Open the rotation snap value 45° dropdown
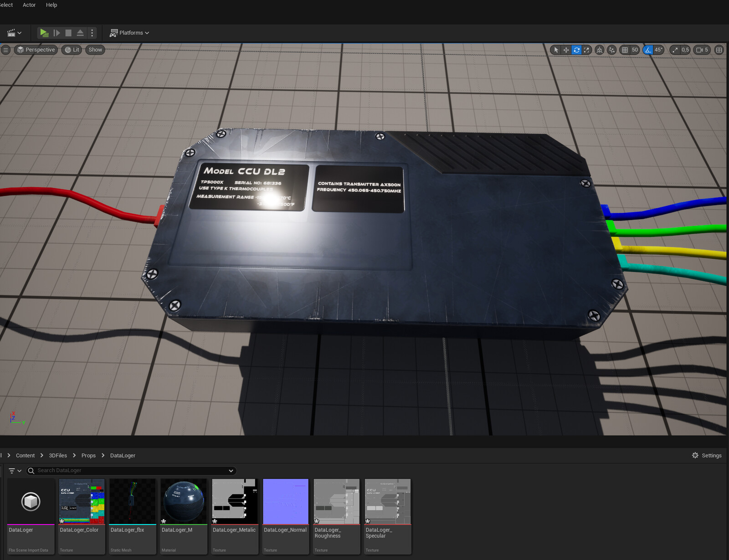Screen dimensions: 729x560 point(659,50)
